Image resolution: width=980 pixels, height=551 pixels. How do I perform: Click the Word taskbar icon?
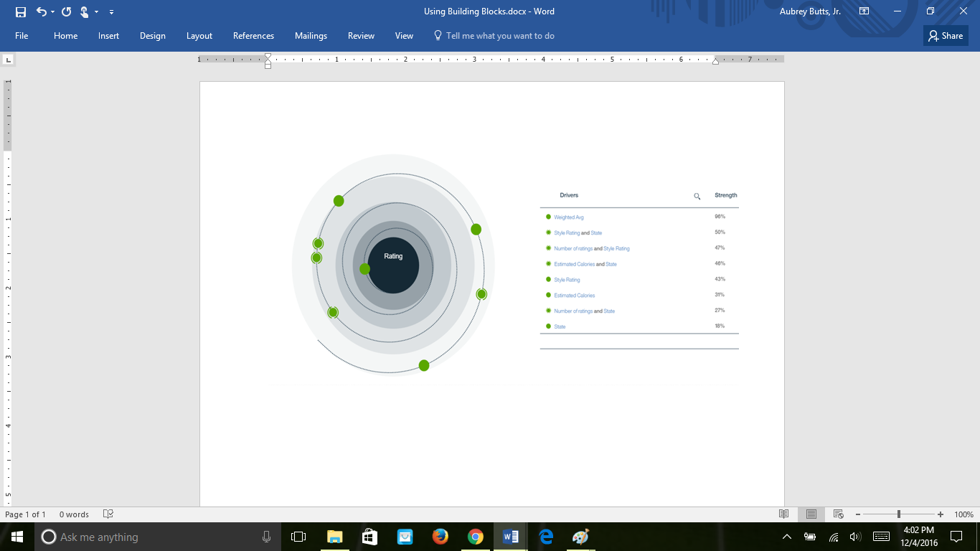coord(511,537)
